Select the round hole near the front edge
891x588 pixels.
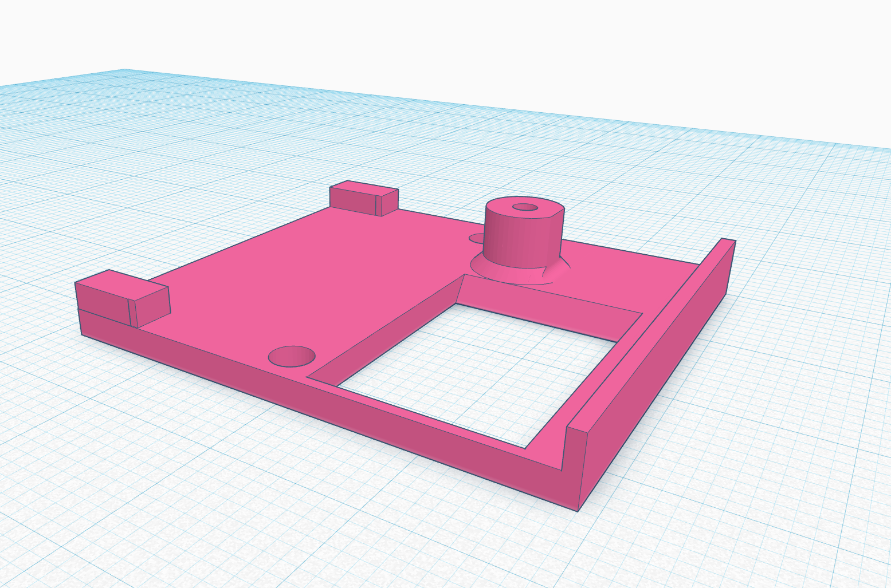click(292, 356)
